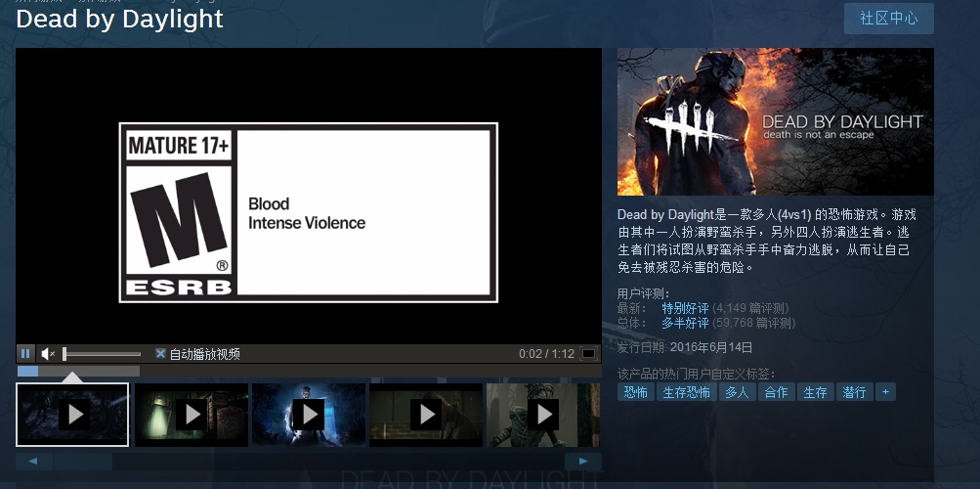Select the 潜行 tag

(x=854, y=392)
